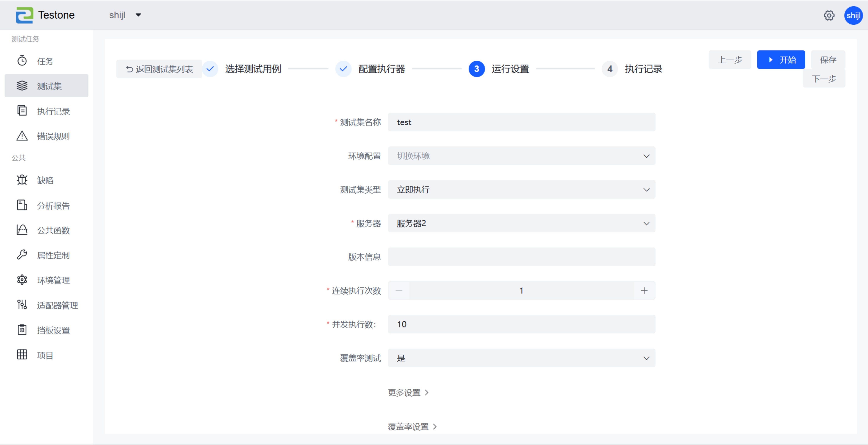Open 公共函数 function icon
Screen dimensions: 868x445
tap(22, 230)
